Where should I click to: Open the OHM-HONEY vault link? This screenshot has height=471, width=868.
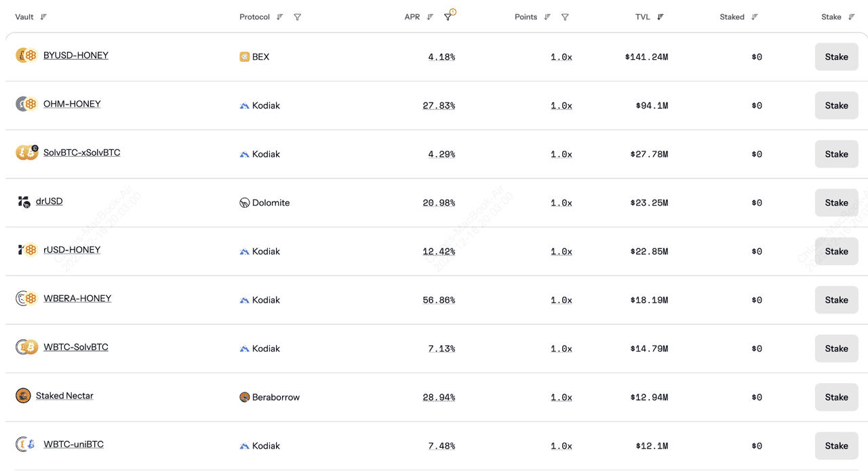[x=72, y=104]
